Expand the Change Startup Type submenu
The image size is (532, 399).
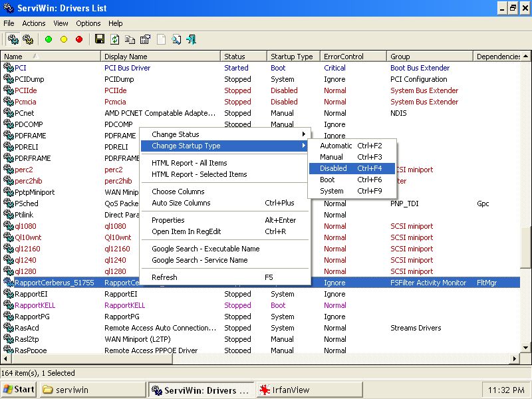click(225, 146)
